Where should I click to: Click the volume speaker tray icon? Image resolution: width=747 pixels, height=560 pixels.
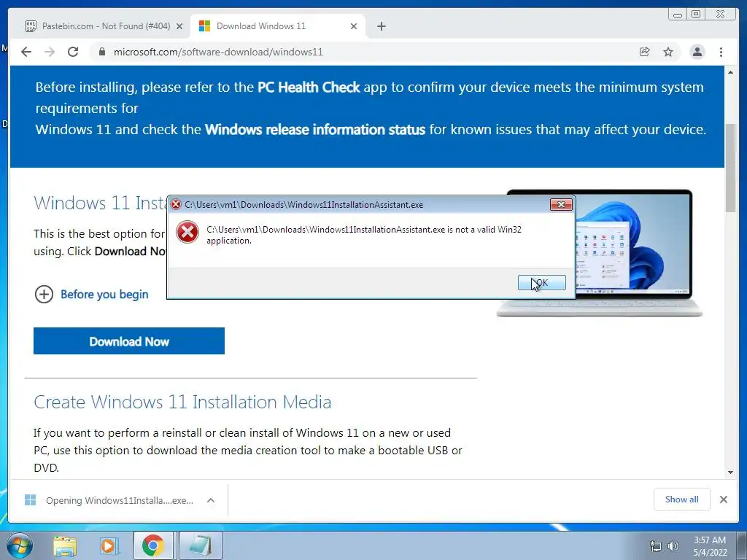tap(673, 546)
